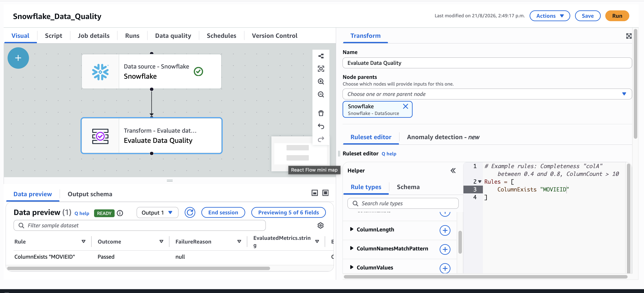The height and width of the screenshot is (293, 644).
Task: Switch to the Script tab
Action: (x=53, y=36)
